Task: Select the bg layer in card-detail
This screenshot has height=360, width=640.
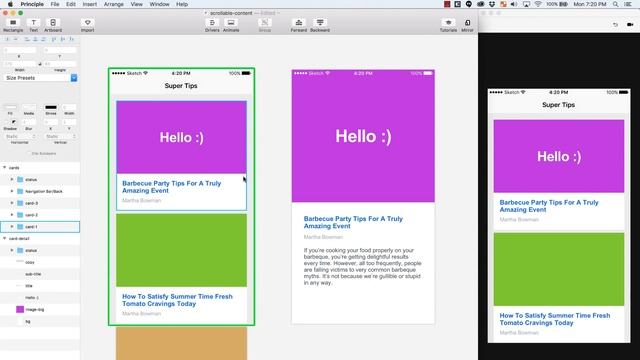Action: [40, 321]
